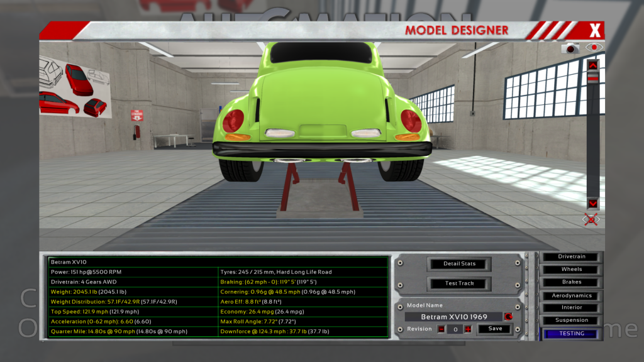
Task: Launch the Test Track button
Action: pos(459,283)
